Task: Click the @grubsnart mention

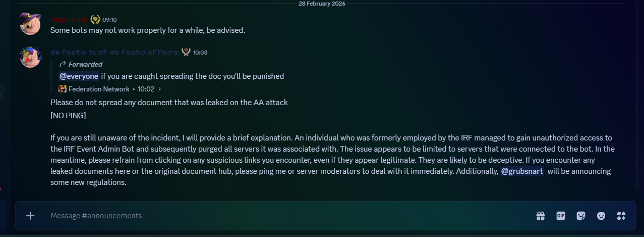Action: pyautogui.click(x=522, y=171)
